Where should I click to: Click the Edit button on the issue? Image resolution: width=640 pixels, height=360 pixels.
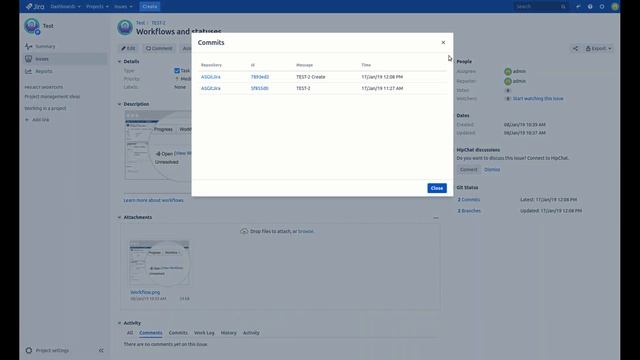coord(128,49)
